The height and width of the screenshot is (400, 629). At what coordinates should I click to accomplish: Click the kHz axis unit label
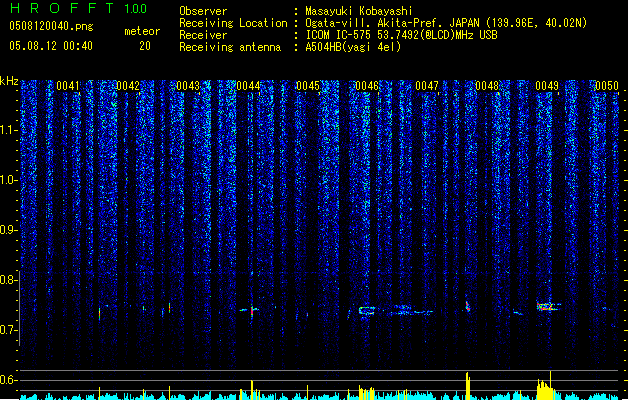[x=9, y=81]
